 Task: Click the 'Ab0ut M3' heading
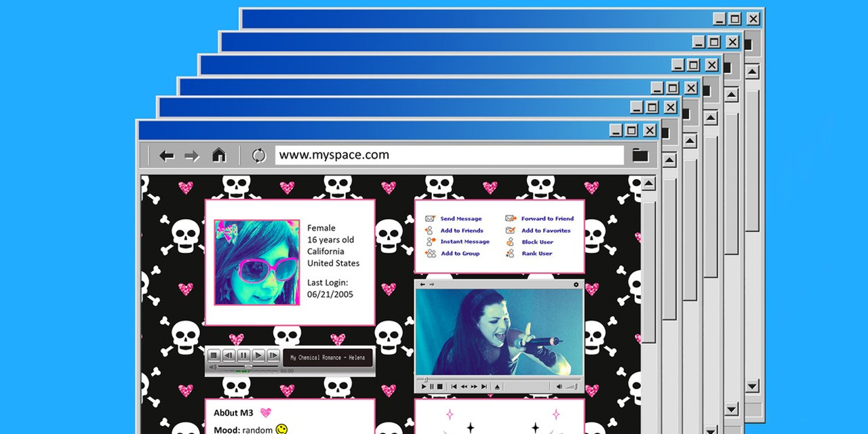click(233, 413)
